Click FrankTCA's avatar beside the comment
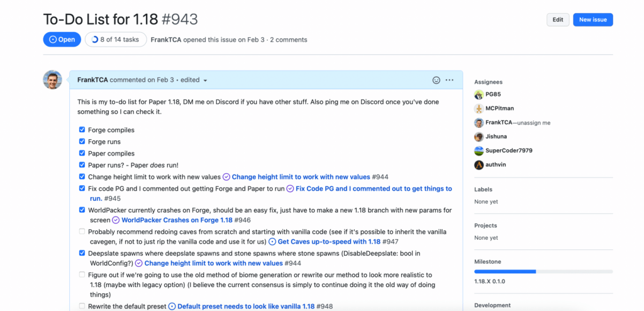 (53, 80)
